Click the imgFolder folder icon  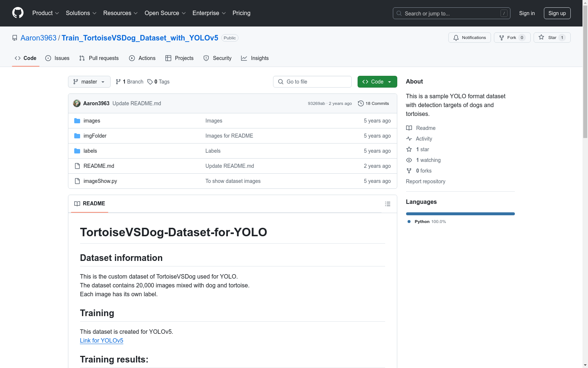coord(77,136)
